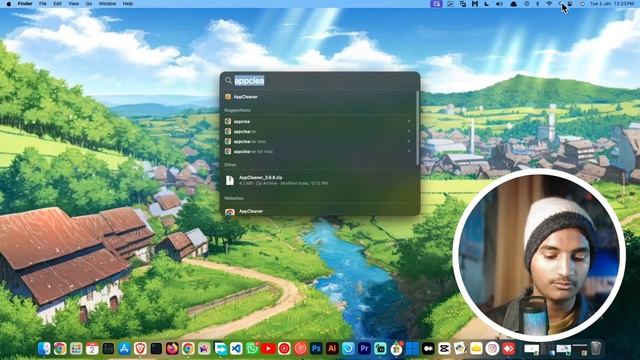Open CapCut from the Dock

tap(444, 349)
